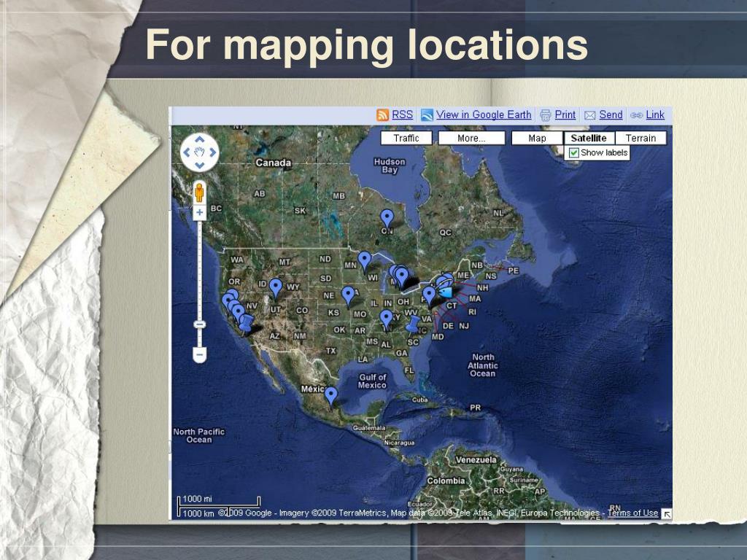Screen dimensions: 747x560
Task: Click the Canada map label
Action: pos(273,163)
